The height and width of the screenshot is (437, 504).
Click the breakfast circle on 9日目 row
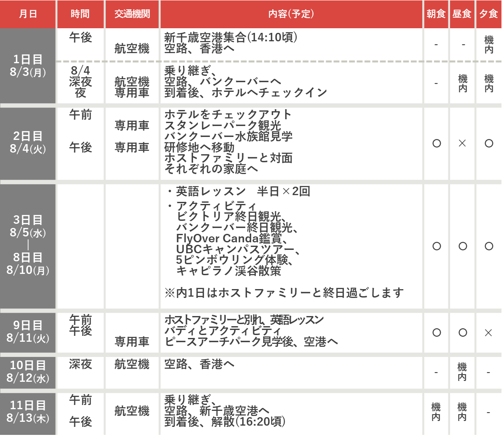(x=437, y=333)
